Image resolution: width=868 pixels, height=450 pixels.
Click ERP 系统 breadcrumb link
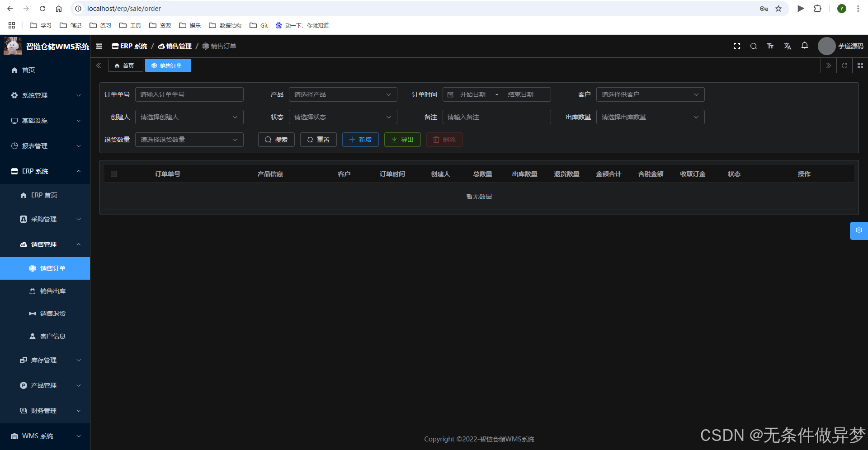pyautogui.click(x=130, y=46)
